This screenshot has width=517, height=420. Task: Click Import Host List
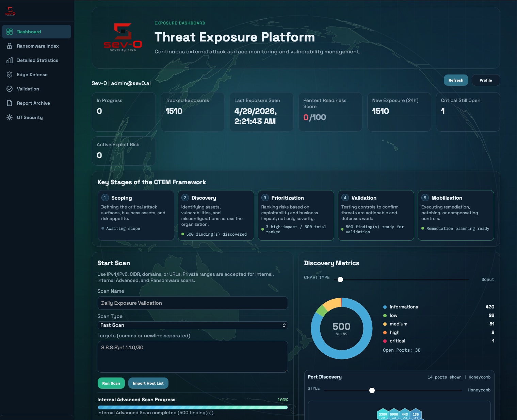click(x=148, y=383)
